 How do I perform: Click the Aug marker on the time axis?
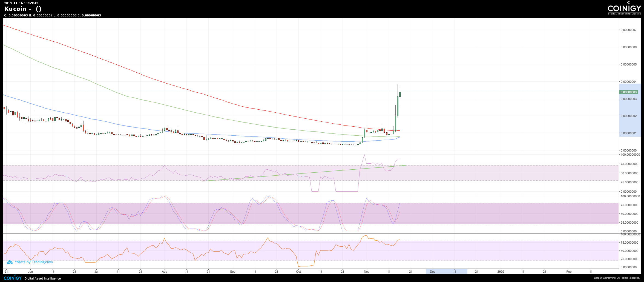pos(164,272)
